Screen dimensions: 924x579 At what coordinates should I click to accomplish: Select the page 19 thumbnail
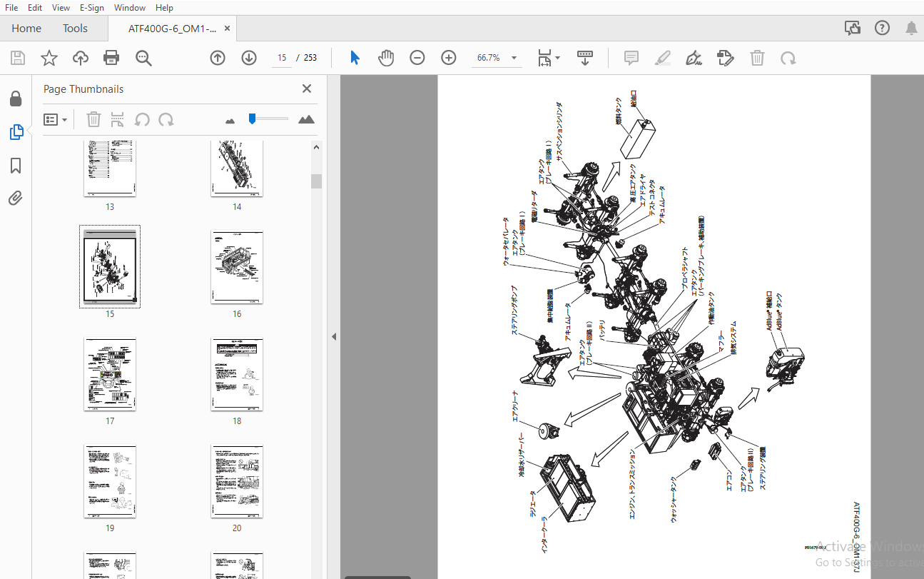pyautogui.click(x=110, y=481)
